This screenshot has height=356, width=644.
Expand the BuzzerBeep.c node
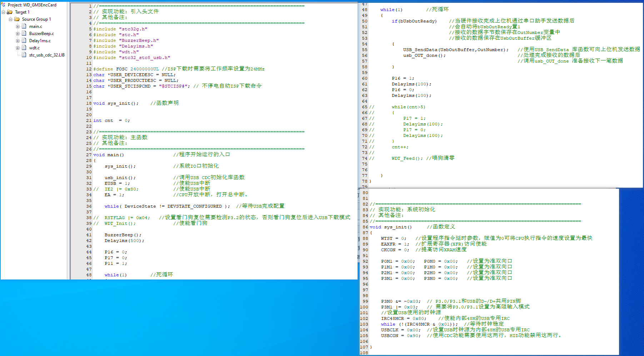(x=18, y=34)
